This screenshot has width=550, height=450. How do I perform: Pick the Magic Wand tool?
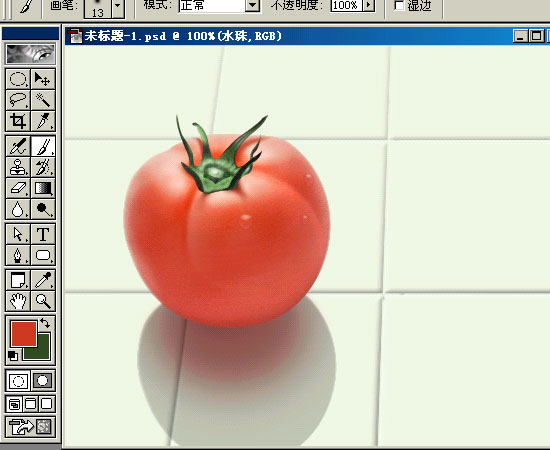[43, 100]
